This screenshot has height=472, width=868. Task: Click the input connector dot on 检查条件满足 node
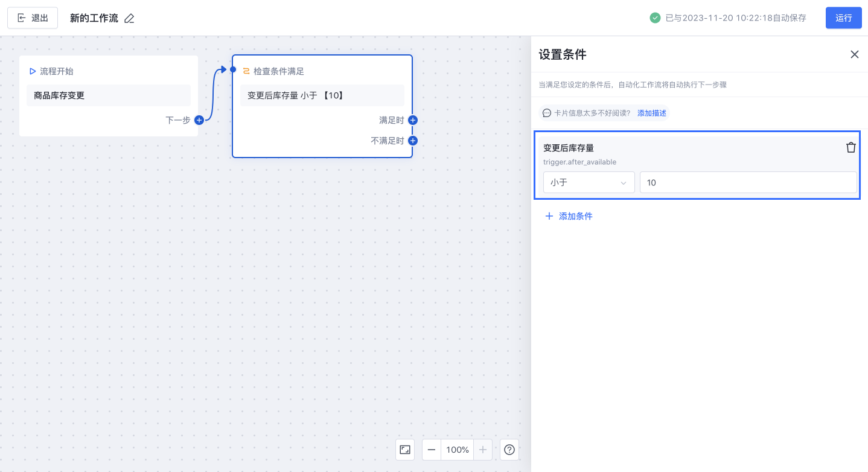pyautogui.click(x=233, y=69)
